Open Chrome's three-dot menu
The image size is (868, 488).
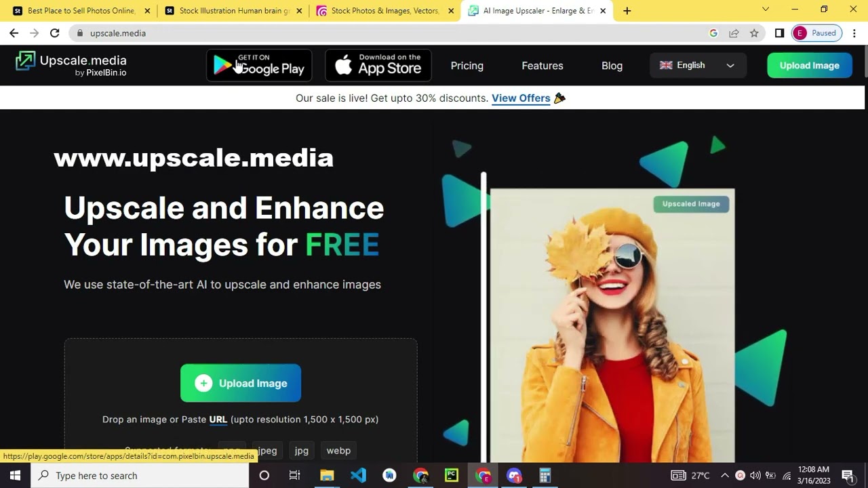tap(854, 33)
